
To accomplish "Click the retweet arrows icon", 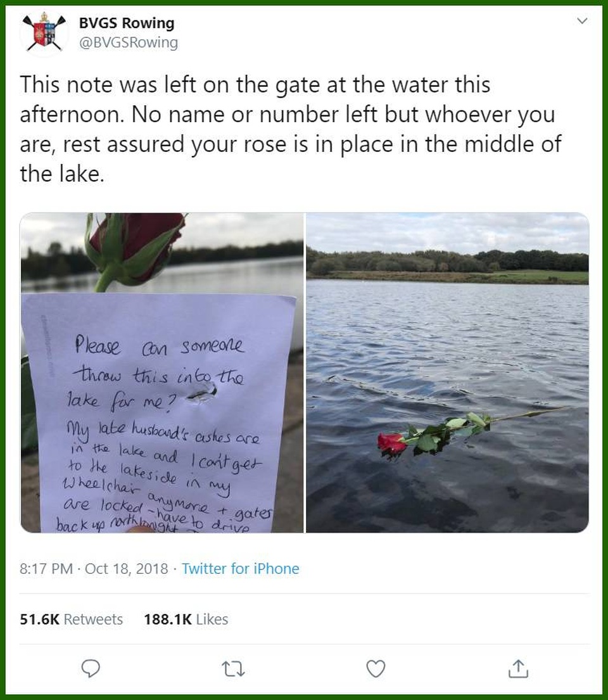I will (x=233, y=669).
